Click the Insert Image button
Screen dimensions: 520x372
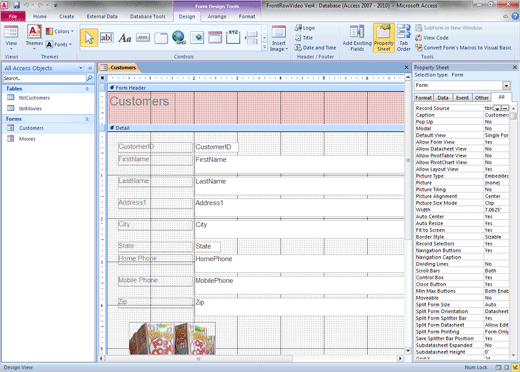coord(279,39)
